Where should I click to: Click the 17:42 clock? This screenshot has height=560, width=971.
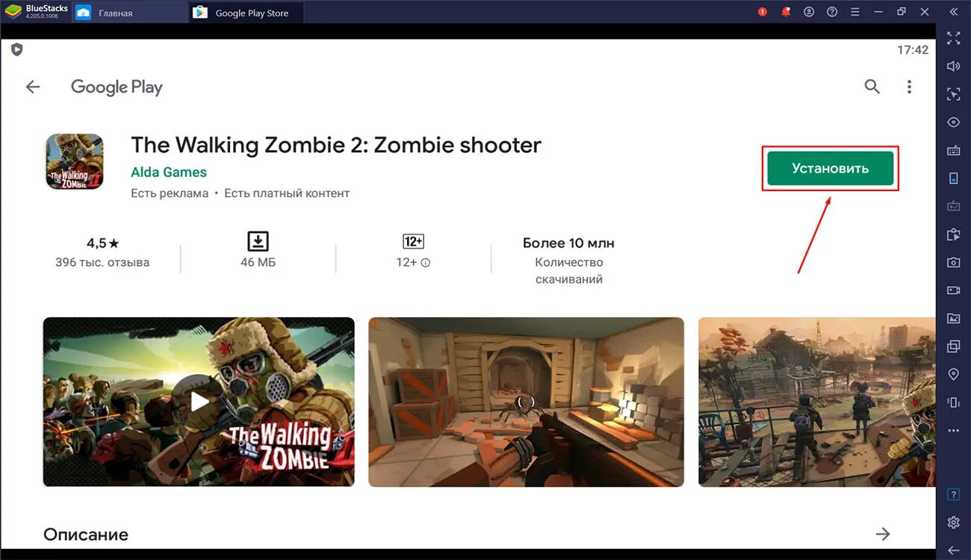coord(913,50)
